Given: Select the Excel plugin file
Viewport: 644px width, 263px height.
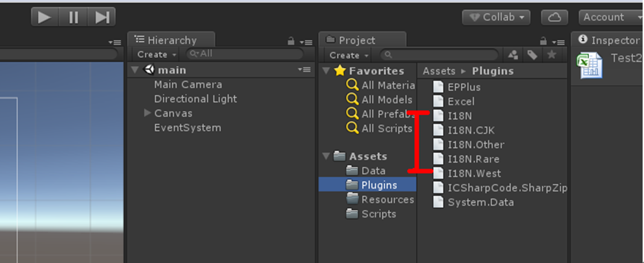Looking at the screenshot, I should coord(454,101).
